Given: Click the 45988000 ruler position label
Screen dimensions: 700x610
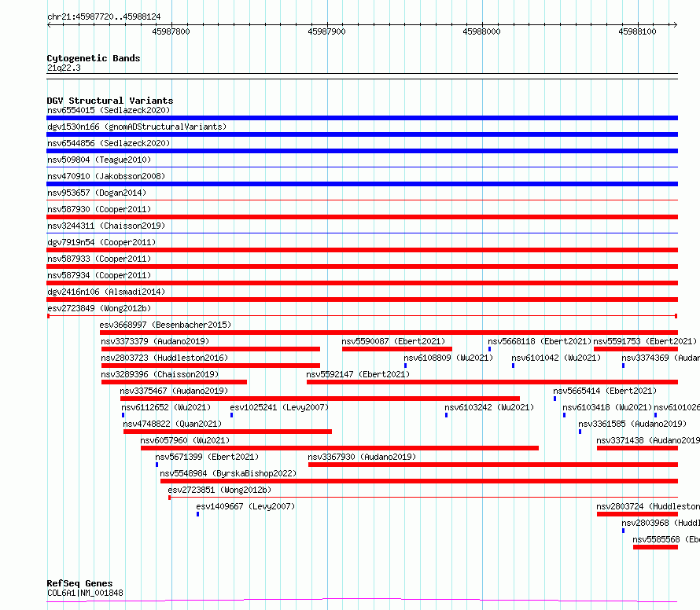Looking at the screenshot, I should tap(481, 31).
